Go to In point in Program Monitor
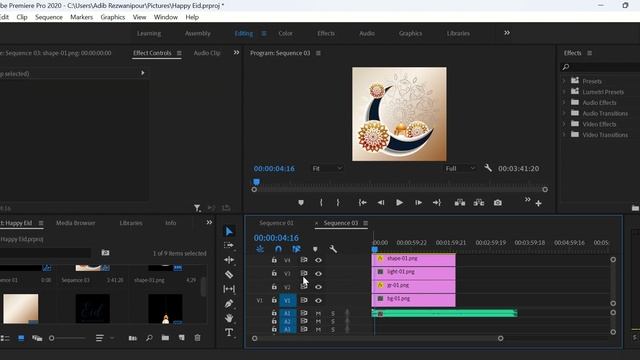The width and height of the screenshot is (640, 360). pos(362,202)
